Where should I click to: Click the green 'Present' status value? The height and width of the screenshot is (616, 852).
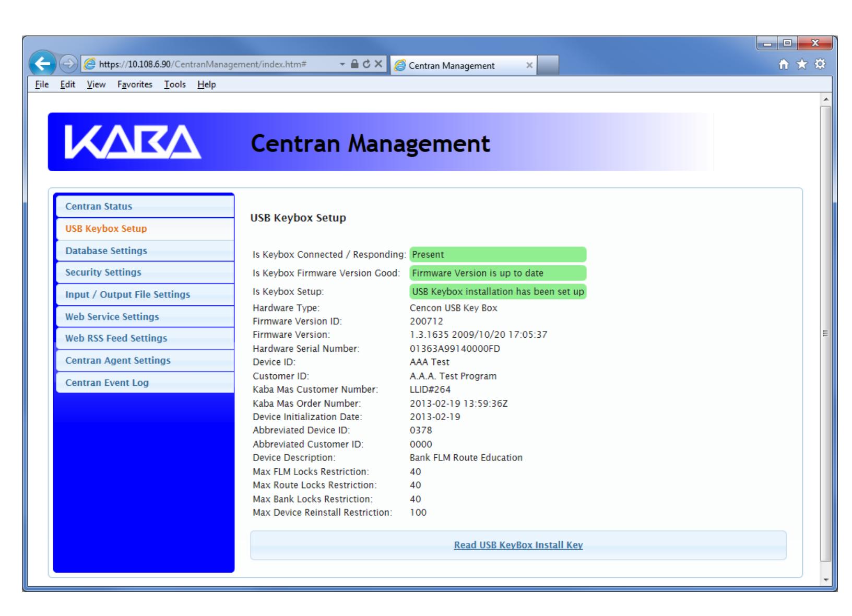point(498,255)
